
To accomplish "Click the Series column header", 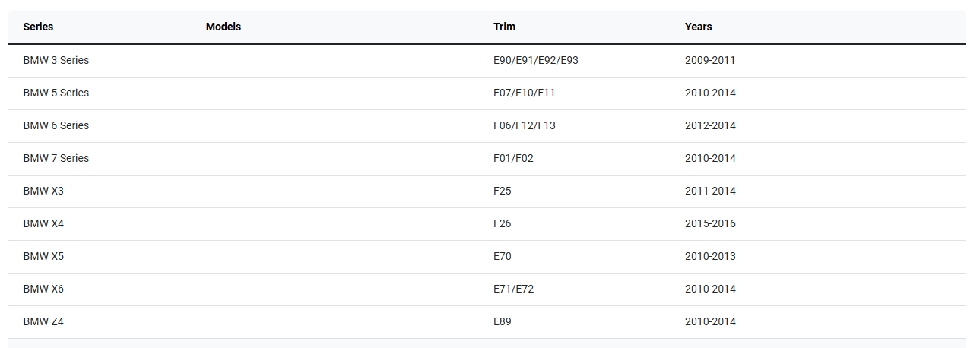I will [38, 27].
